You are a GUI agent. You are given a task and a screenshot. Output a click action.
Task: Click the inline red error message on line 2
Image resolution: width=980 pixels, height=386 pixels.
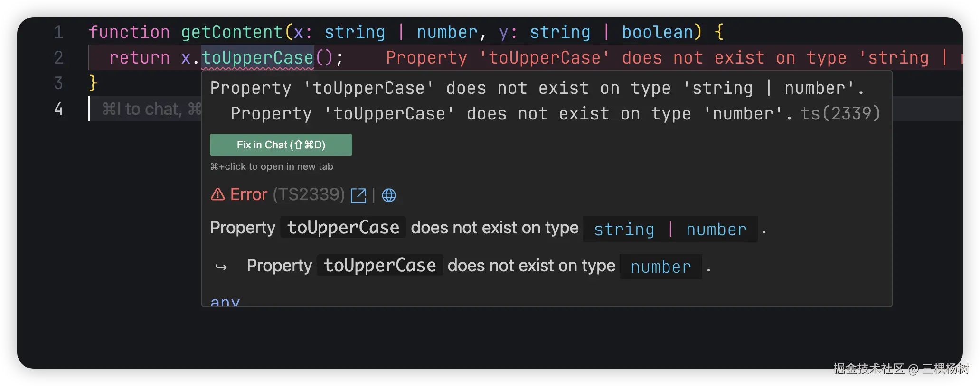[665, 58]
